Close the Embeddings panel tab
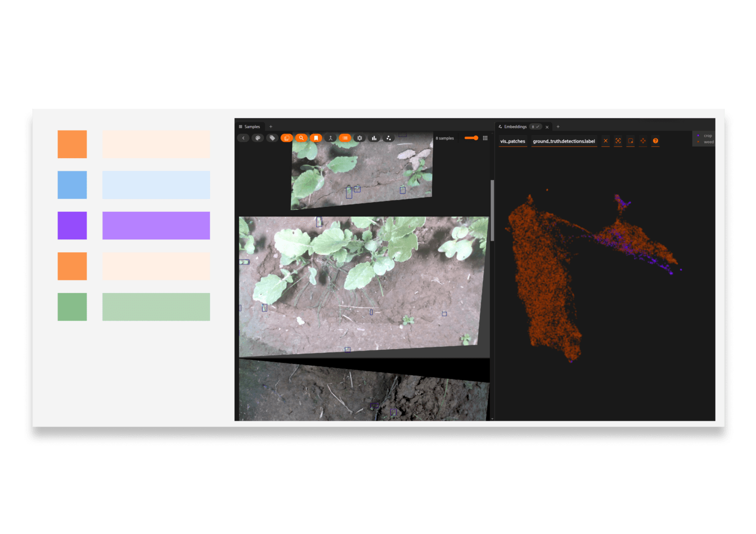The width and height of the screenshot is (756, 534). pyautogui.click(x=547, y=127)
